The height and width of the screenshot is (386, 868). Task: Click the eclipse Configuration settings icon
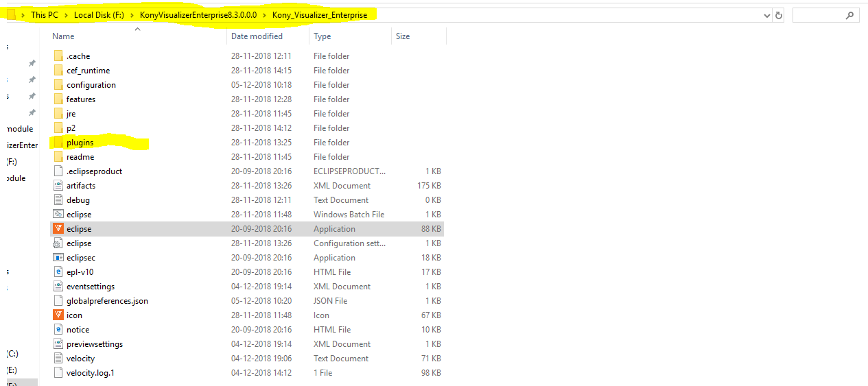[x=58, y=243]
